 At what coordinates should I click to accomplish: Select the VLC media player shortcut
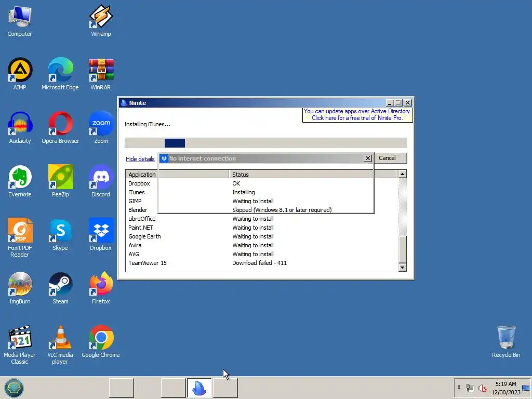pyautogui.click(x=60, y=345)
